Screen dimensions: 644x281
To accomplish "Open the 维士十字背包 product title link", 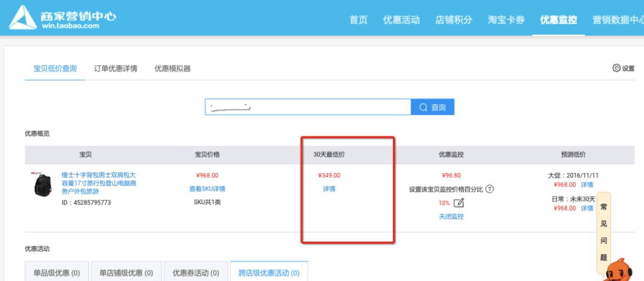I will tap(99, 183).
